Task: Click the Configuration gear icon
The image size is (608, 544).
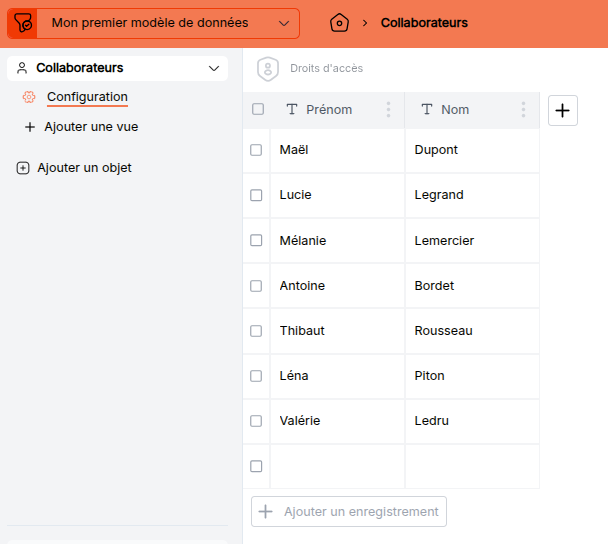Action: click(x=29, y=97)
